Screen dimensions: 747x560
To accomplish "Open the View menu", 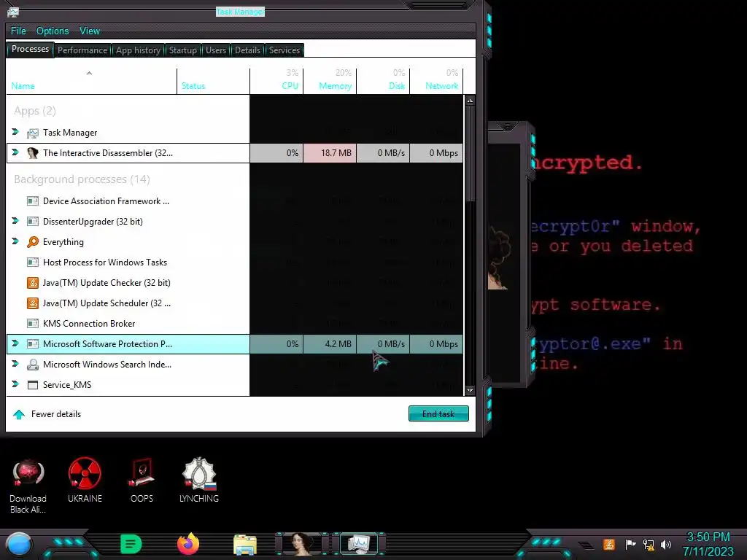I will [90, 31].
